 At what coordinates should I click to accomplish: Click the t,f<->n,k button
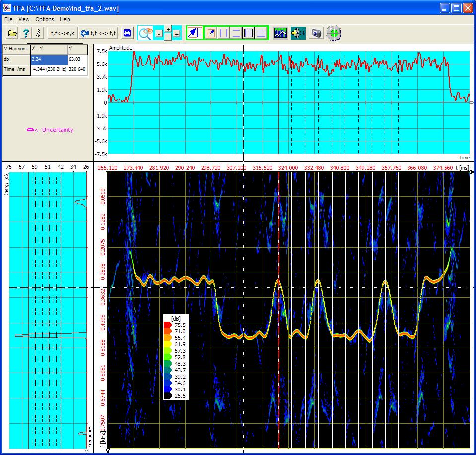pyautogui.click(x=62, y=33)
